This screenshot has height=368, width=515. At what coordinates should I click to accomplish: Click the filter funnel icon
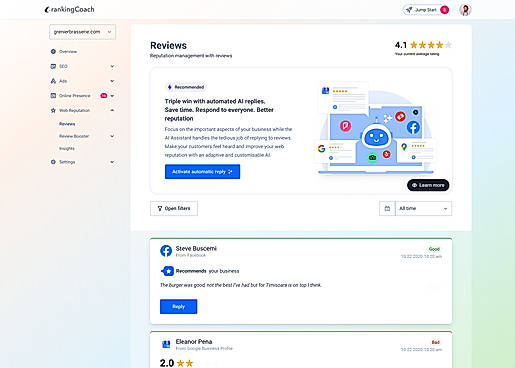[x=160, y=209]
